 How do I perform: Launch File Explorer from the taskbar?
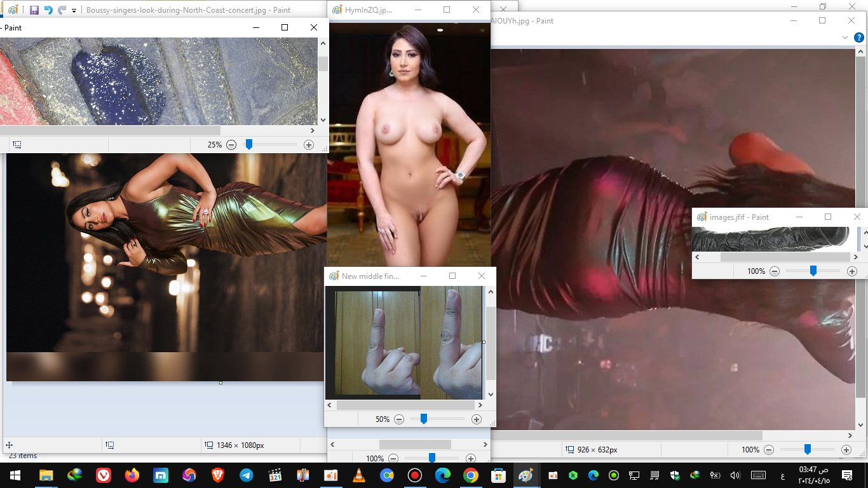pos(46,475)
